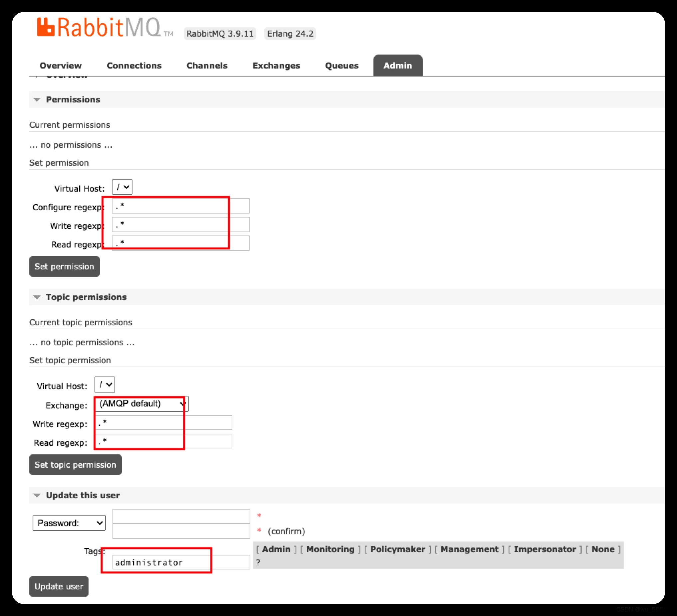The width and height of the screenshot is (677, 616).
Task: Choose the Policymaker tag shortcut
Action: click(x=398, y=549)
